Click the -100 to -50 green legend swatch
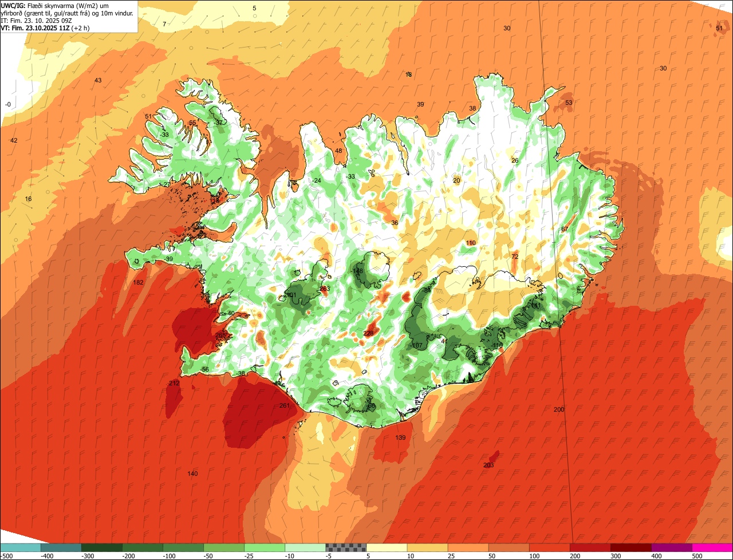The image size is (733, 560). point(183,547)
